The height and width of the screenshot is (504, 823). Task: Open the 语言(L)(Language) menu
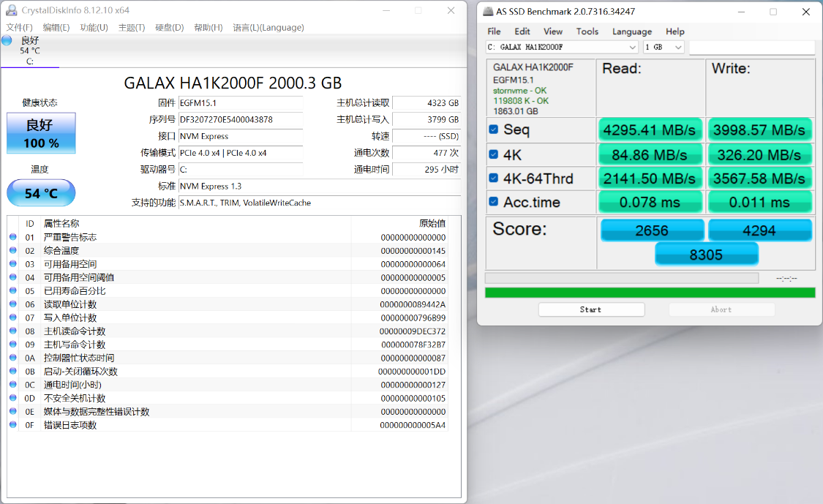pyautogui.click(x=268, y=28)
